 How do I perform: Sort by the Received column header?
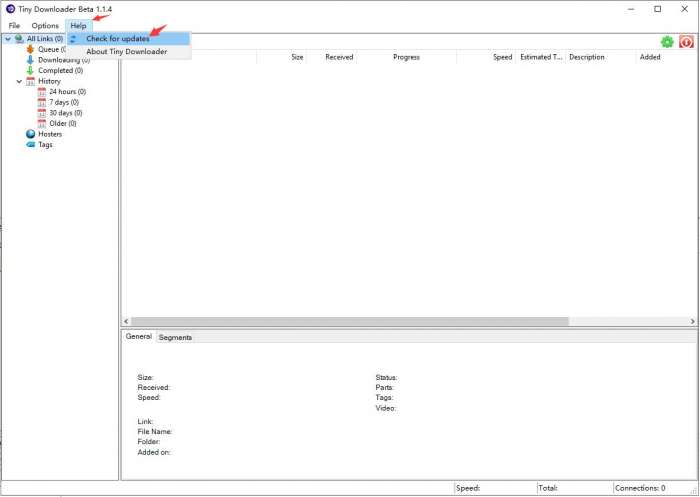[332, 57]
